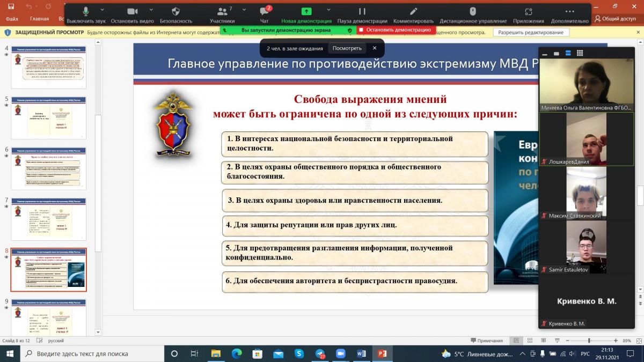Viewport: 644px width, 362px height.
Task: Move the PowerPoint zoom slider handle
Action: [589, 341]
